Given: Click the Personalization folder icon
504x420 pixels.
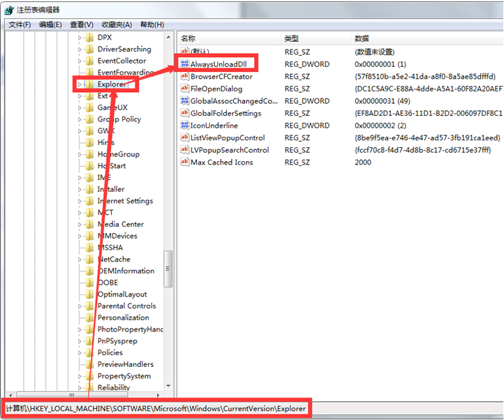Looking at the screenshot, I should pyautogui.click(x=89, y=317).
